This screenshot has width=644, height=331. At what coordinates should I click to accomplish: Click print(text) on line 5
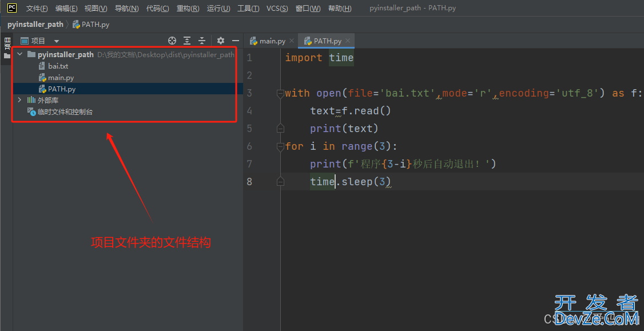(x=344, y=129)
